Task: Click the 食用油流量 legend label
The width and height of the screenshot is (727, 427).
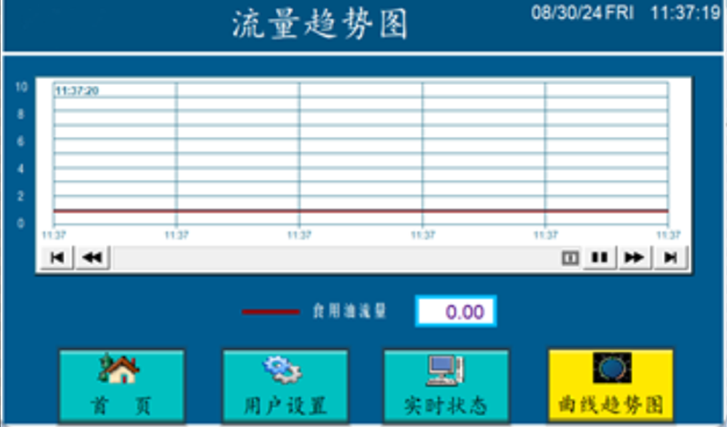Action: [x=350, y=311]
